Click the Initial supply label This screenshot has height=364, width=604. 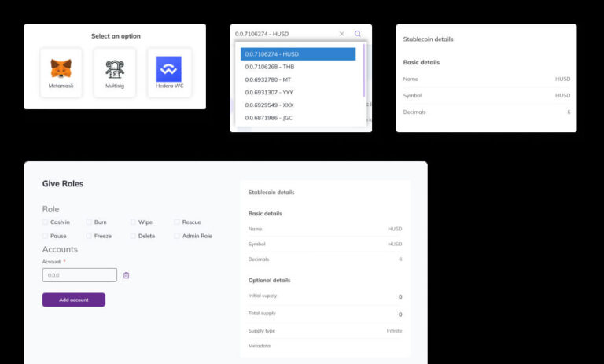pos(263,296)
